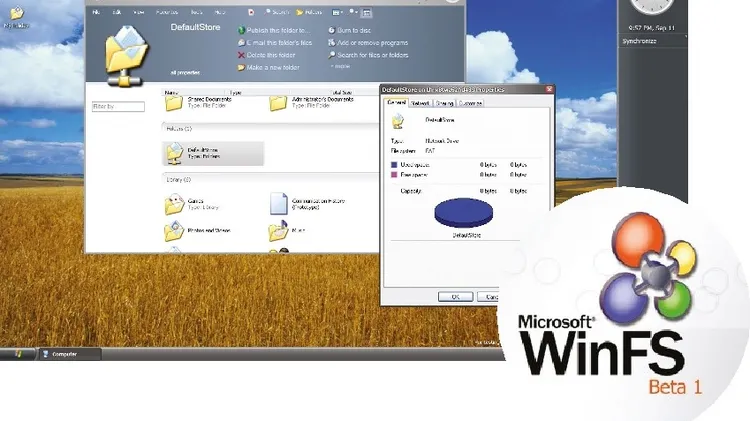
Task: Select the Music library folder icon
Action: click(278, 231)
